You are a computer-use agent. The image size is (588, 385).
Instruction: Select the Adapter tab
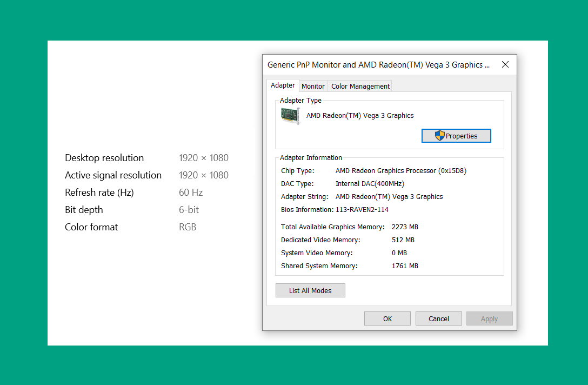(x=283, y=85)
